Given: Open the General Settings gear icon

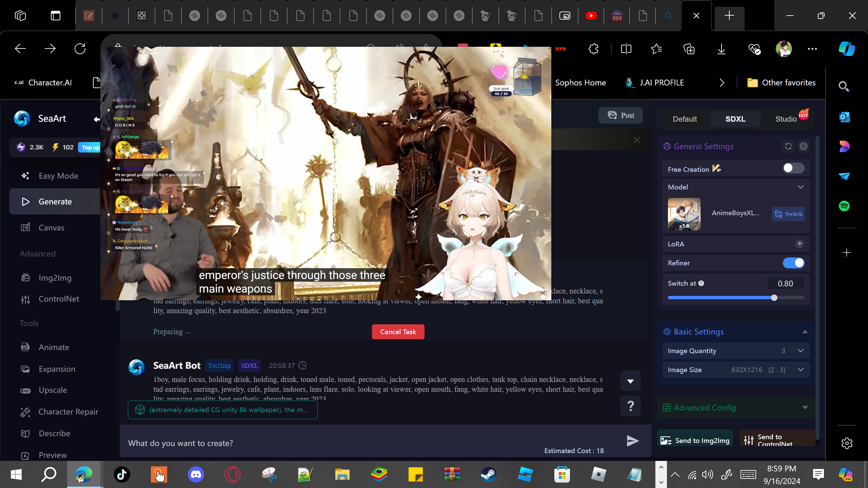Looking at the screenshot, I should pos(804,146).
